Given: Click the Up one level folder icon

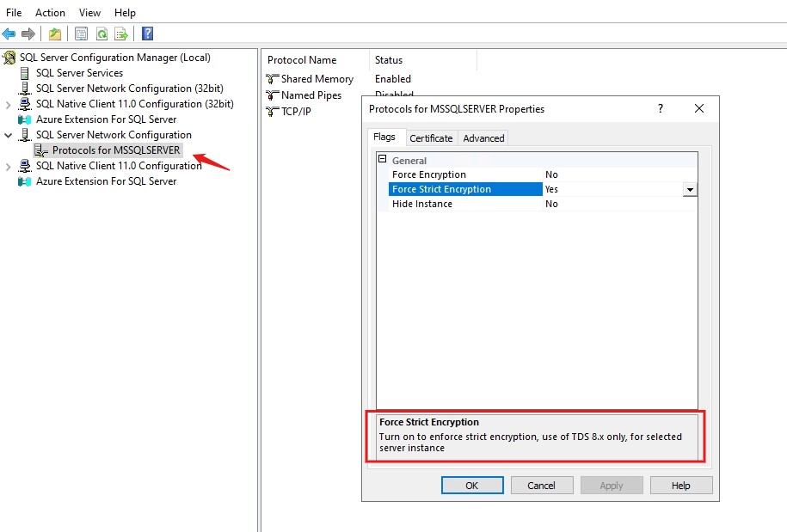Looking at the screenshot, I should tap(55, 34).
